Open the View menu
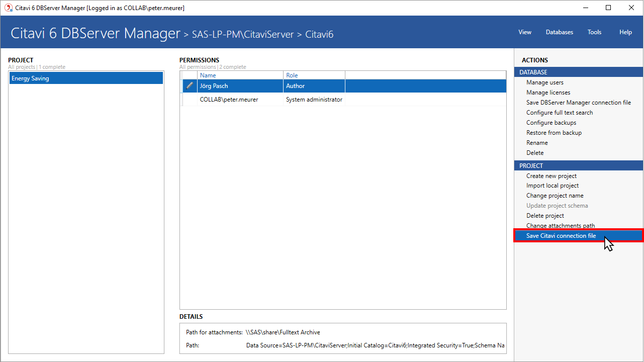Image resolution: width=644 pixels, height=362 pixels. (524, 32)
